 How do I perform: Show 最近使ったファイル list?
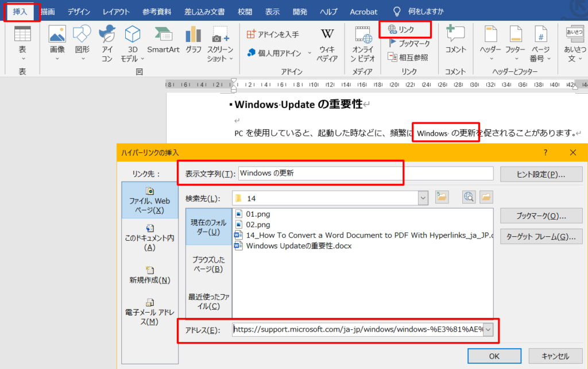coord(208,301)
